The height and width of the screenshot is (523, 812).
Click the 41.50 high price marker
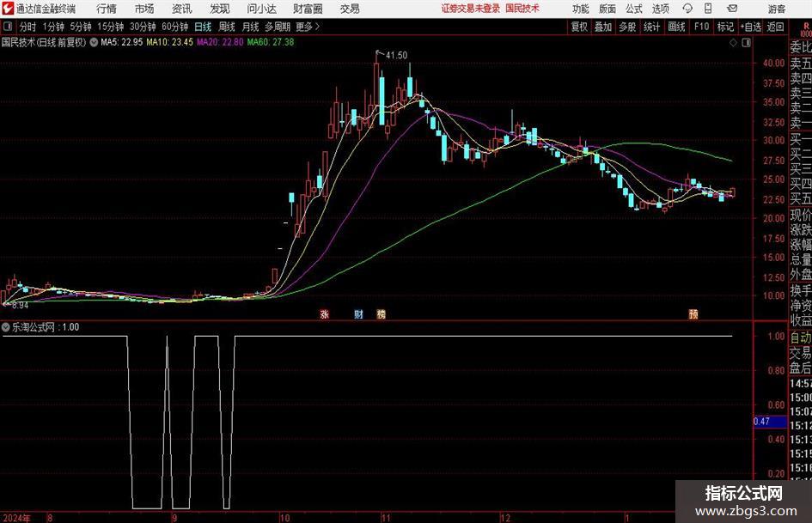(396, 55)
